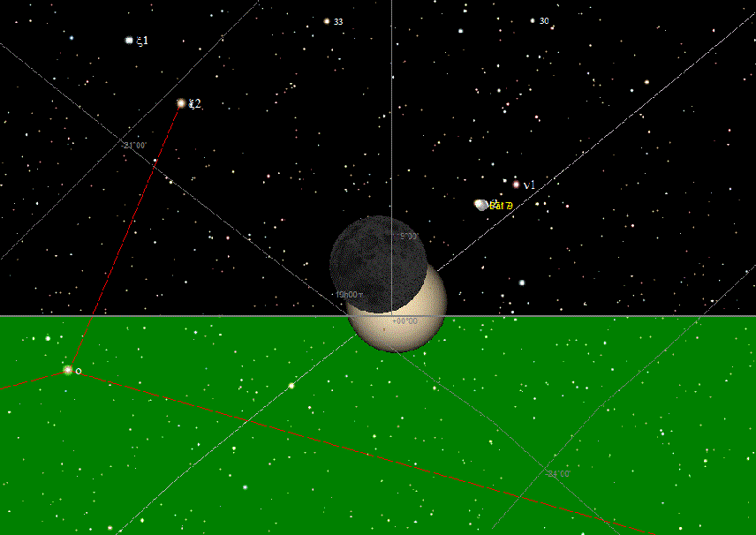Click the 5°00' altitude label on Moon
The width and height of the screenshot is (756, 535).
(x=409, y=237)
